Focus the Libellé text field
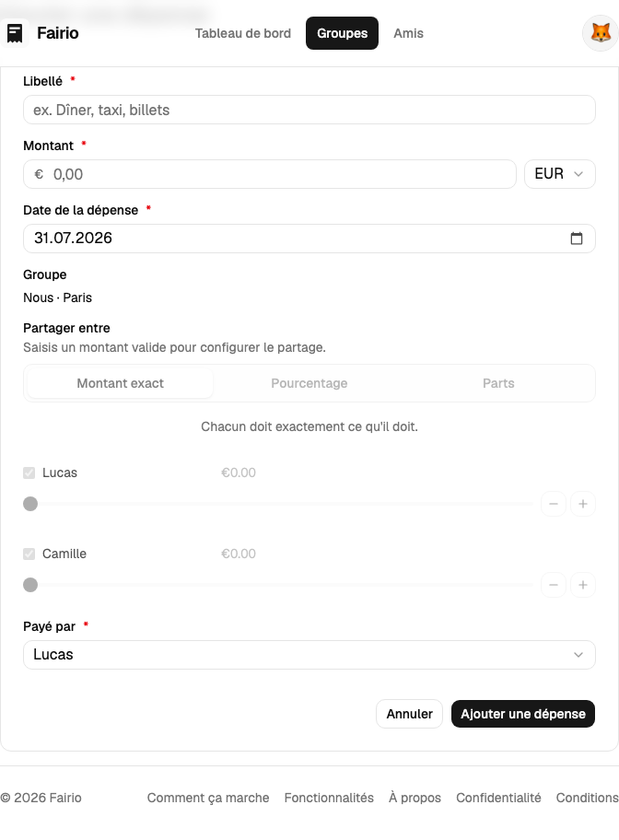 tap(309, 110)
